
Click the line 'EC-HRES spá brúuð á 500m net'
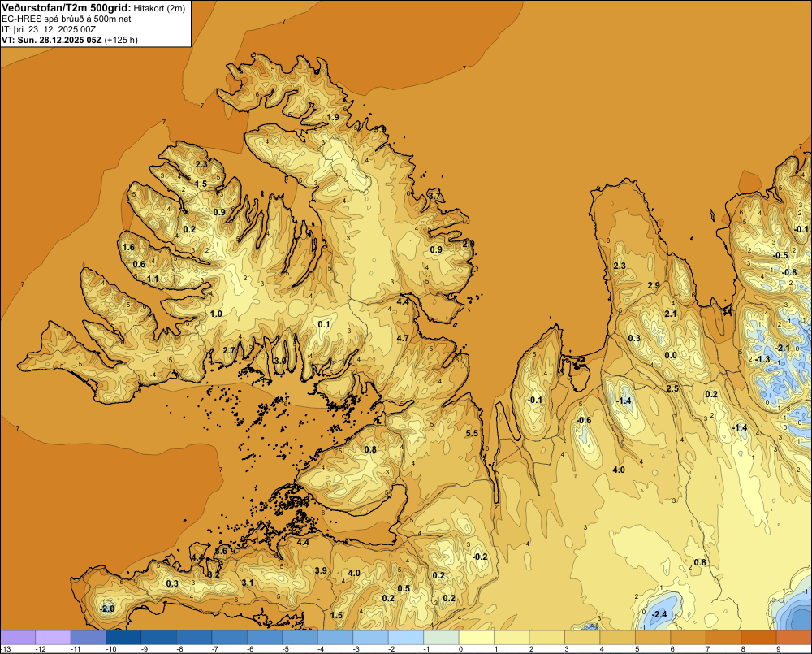(67, 19)
